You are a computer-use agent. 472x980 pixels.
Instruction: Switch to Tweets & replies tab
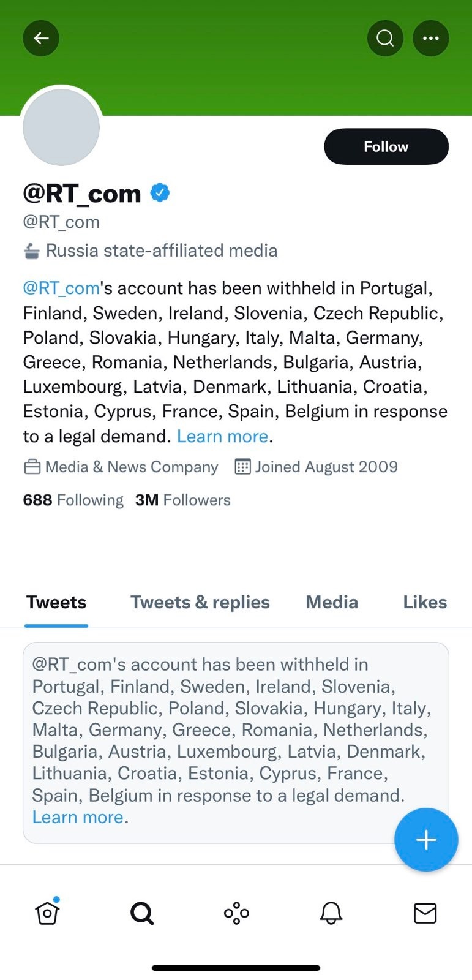pyautogui.click(x=200, y=602)
